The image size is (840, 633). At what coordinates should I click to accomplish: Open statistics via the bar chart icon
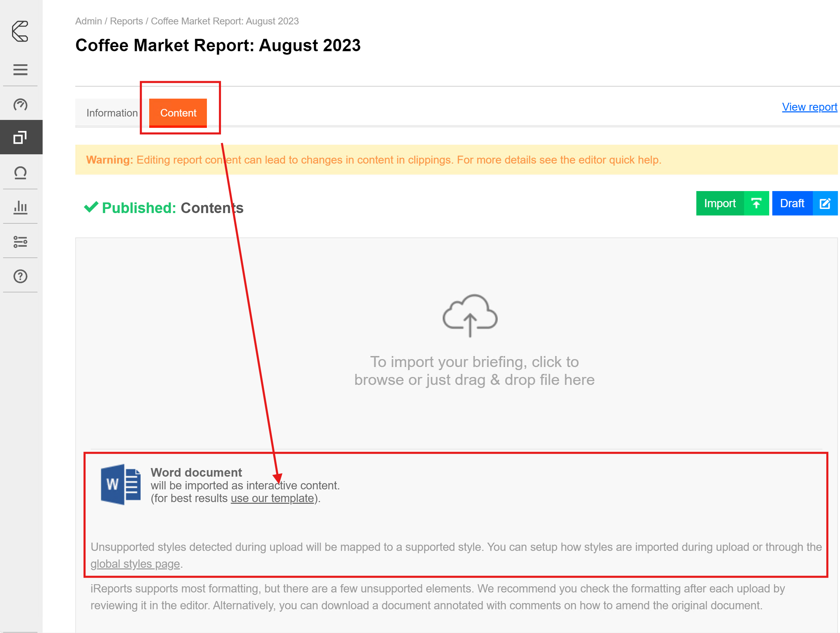(20, 207)
